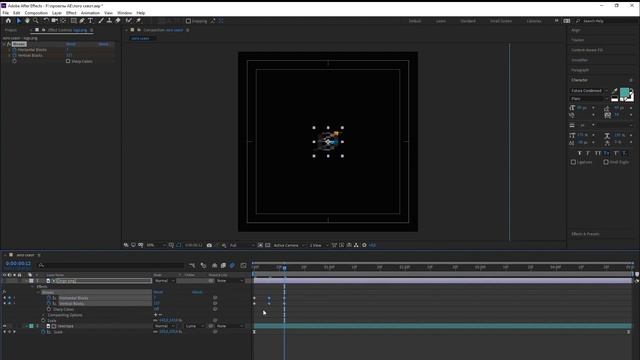Select the Unified Camera tool

point(54,20)
